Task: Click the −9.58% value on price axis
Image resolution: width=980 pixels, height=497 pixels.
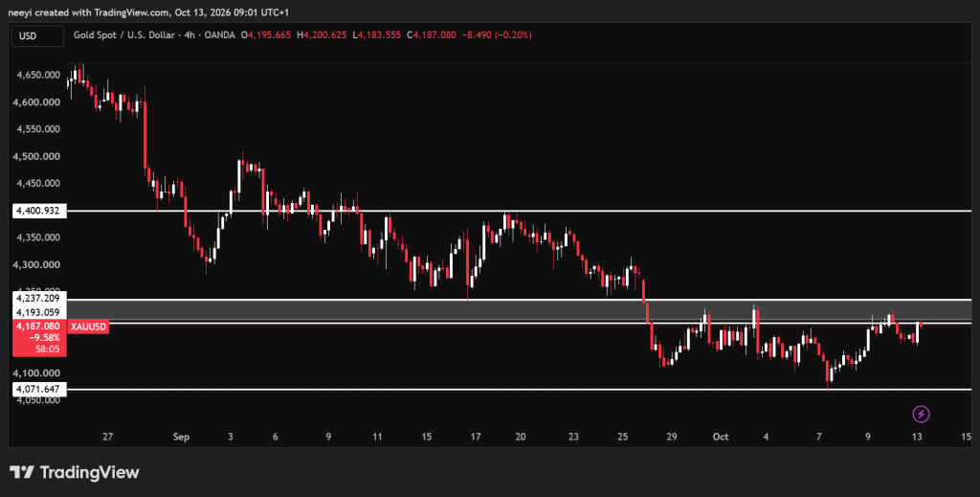Action: pos(45,338)
